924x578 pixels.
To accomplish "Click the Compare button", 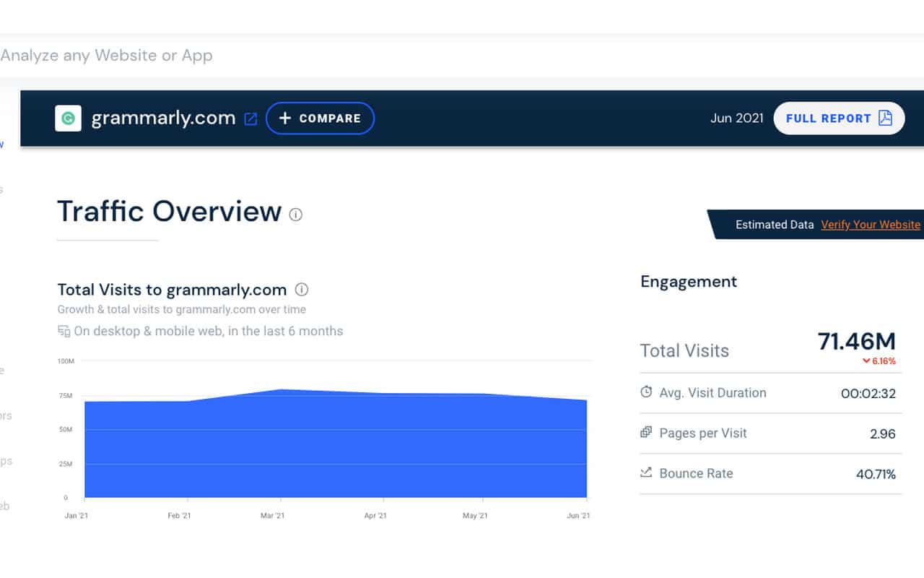I will point(320,118).
